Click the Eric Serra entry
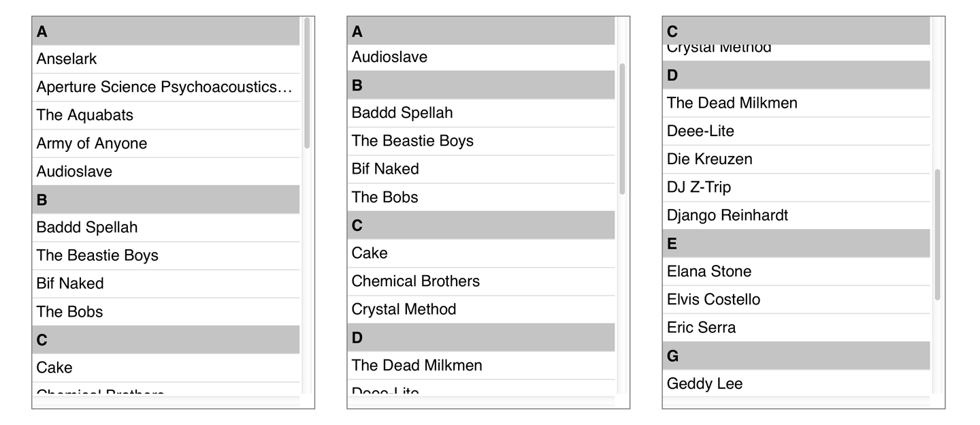Screen dimensions: 980x425 point(796,328)
